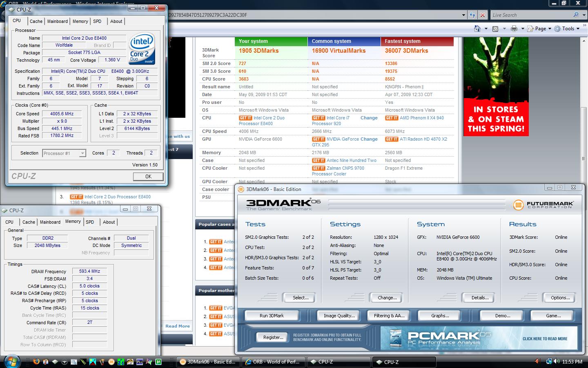
Task: Click the In Stores & On Steam ad
Action: (496, 87)
